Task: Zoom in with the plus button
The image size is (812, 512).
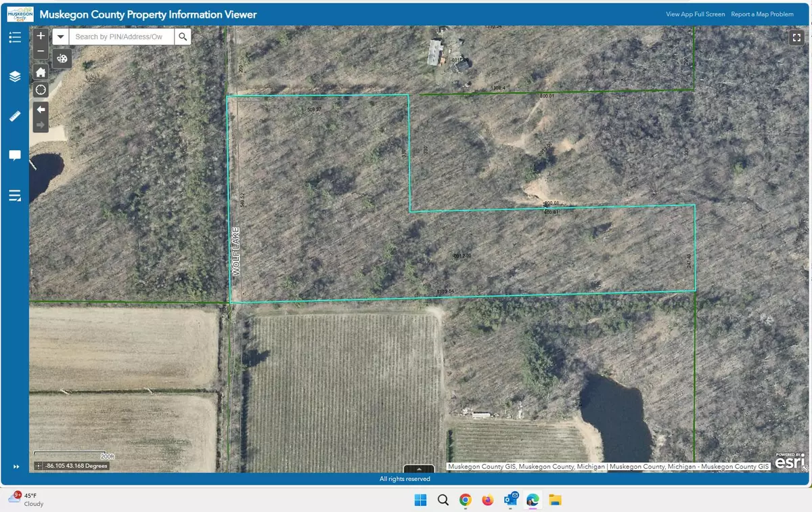Action: point(41,36)
